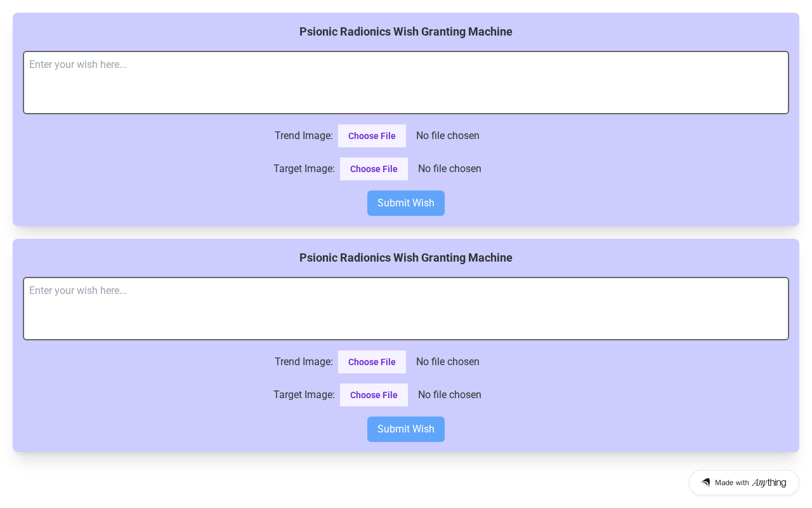Click the "Target Image:" label in the upper form
The image size is (812, 508).
tap(304, 169)
